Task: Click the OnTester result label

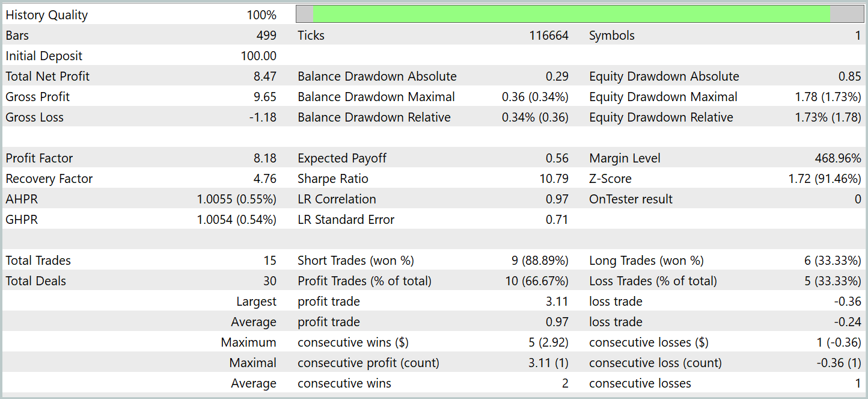Action: point(631,199)
